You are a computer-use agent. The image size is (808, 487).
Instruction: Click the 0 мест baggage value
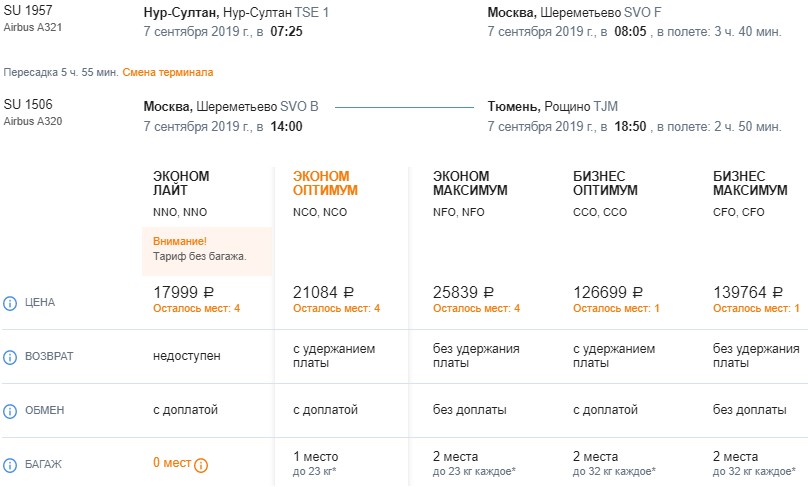point(171,463)
